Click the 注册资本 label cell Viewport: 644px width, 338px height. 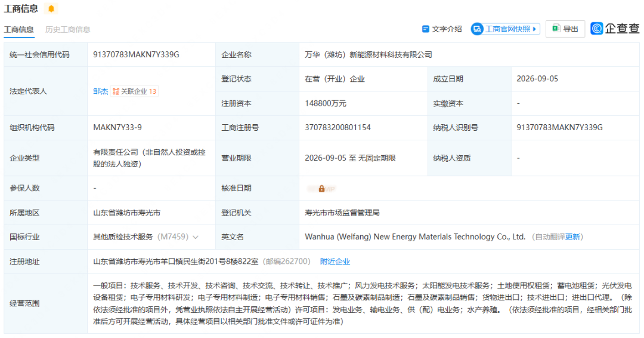point(257,104)
